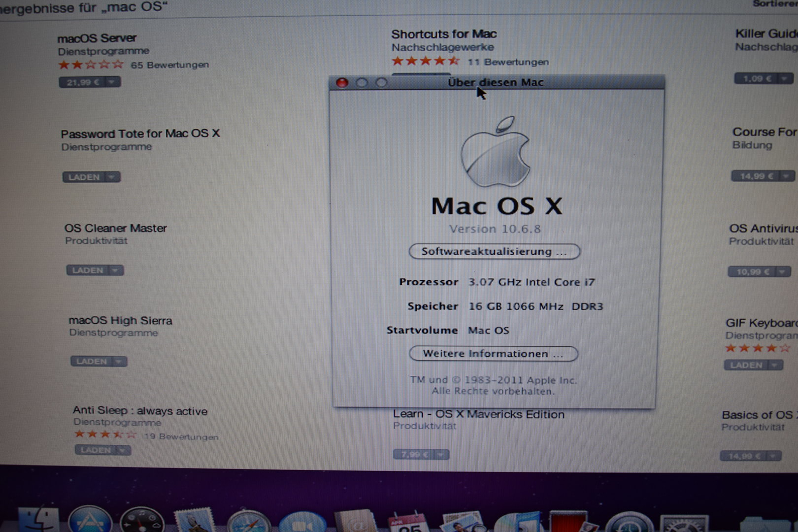Open System Preferences gear in Dock
This screenshot has height=532, width=798.
[x=684, y=523]
